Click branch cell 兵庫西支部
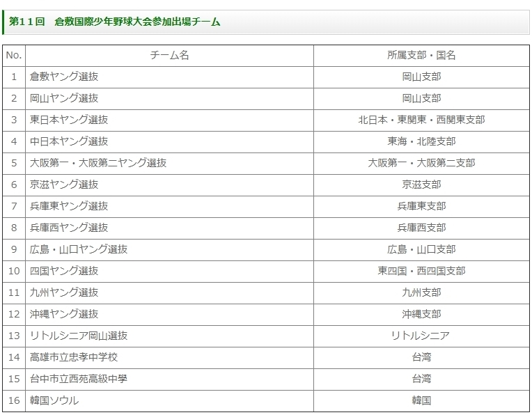The image size is (532, 415). (421, 228)
